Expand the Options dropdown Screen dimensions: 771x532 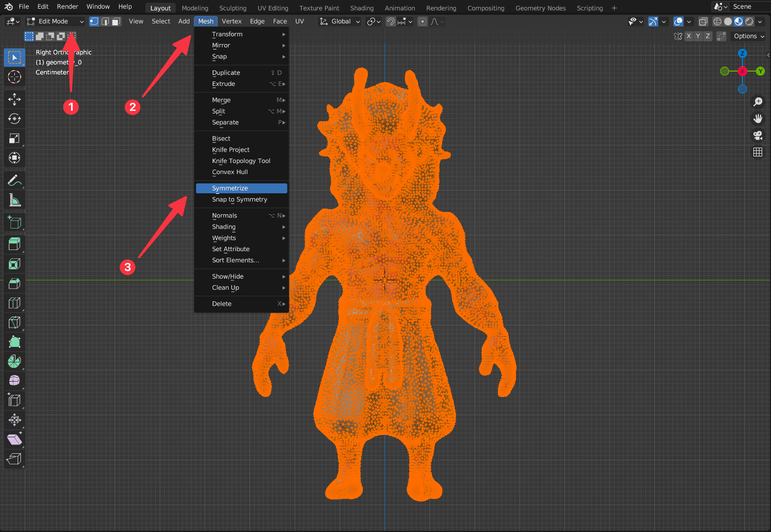point(749,36)
